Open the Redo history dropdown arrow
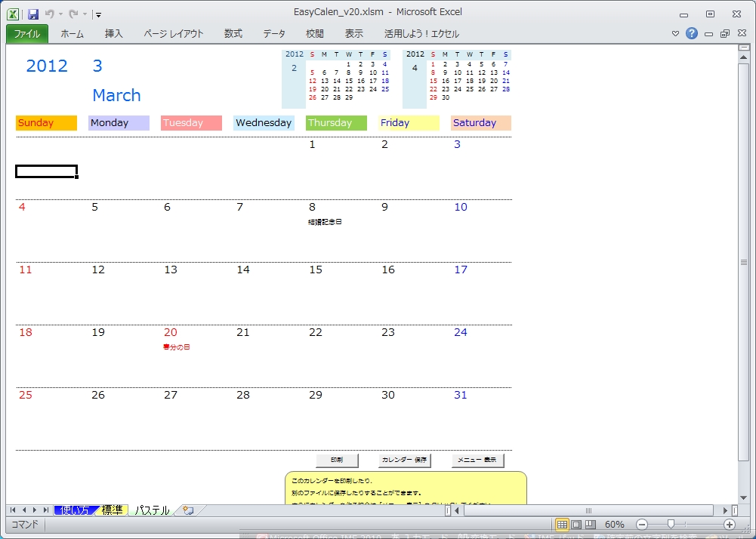The image size is (756, 539). click(85, 14)
